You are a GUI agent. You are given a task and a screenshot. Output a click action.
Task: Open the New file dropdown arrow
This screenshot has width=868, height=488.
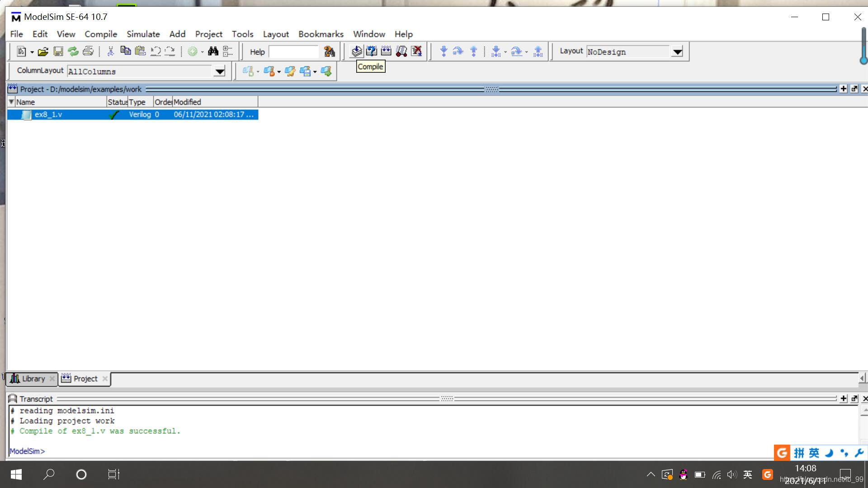click(32, 52)
